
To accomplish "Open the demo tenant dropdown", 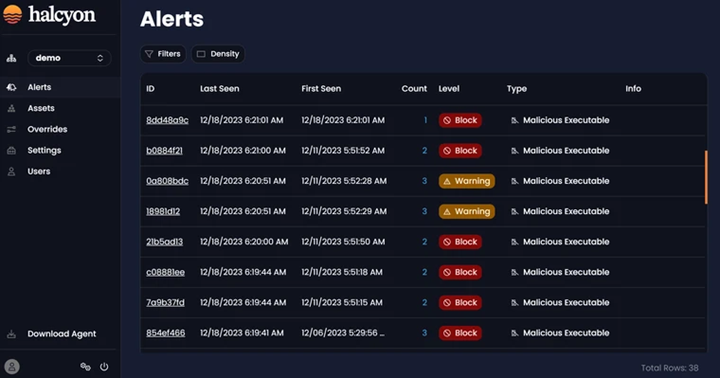I will [69, 58].
